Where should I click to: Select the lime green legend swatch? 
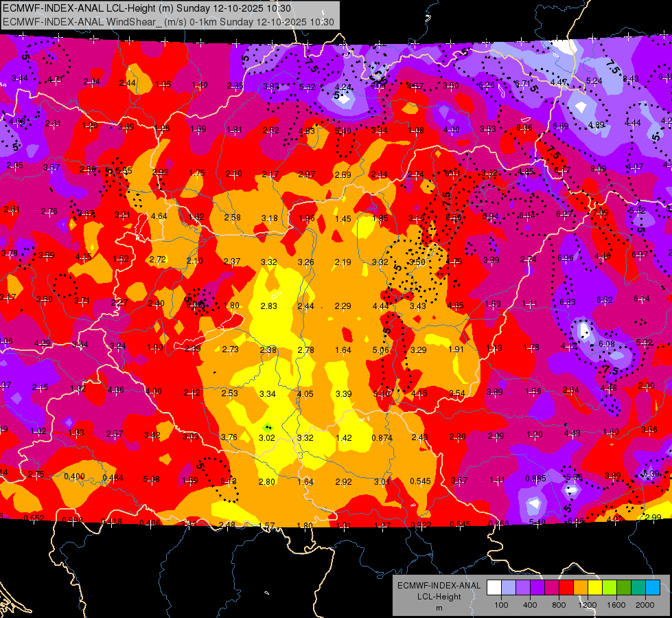click(610, 588)
